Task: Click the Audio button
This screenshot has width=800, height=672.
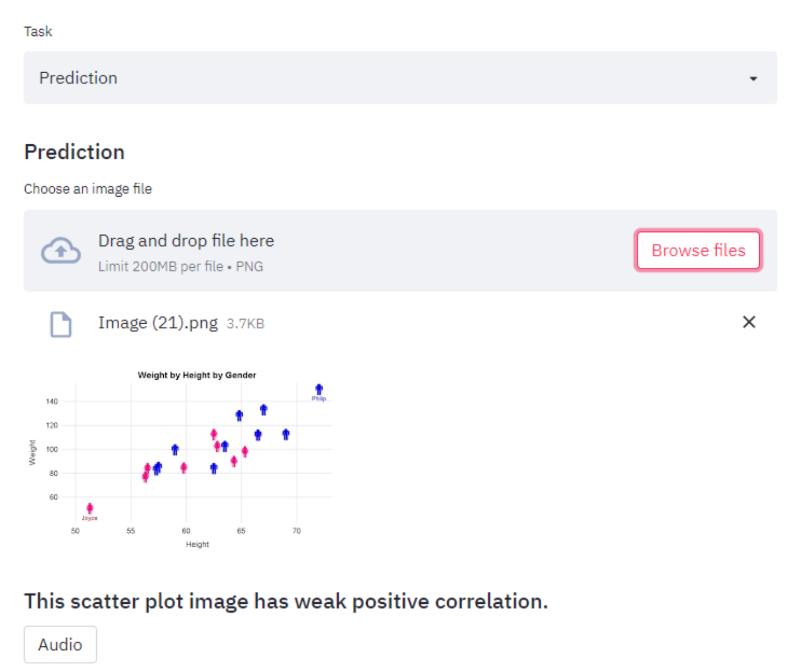Action: [x=60, y=644]
